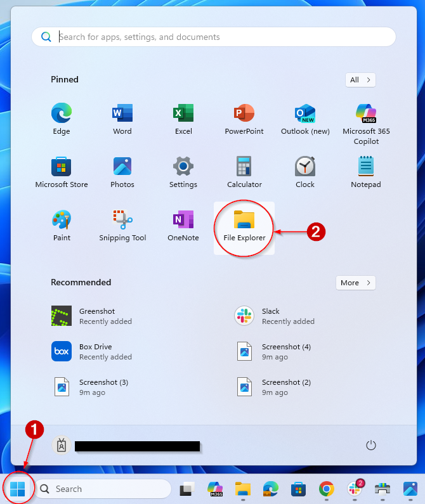Viewport: 425px width, 504px height.
Task: Start PowerPoint from Pinned apps
Action: 244,119
